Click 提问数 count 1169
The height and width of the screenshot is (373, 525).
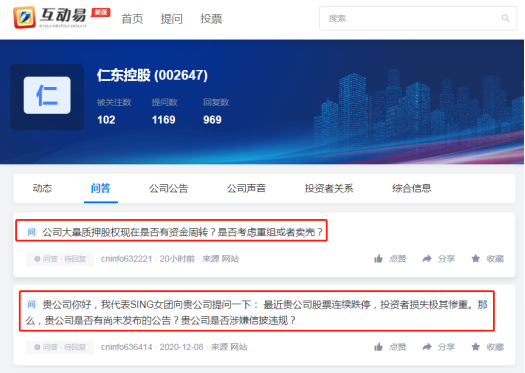coord(163,120)
